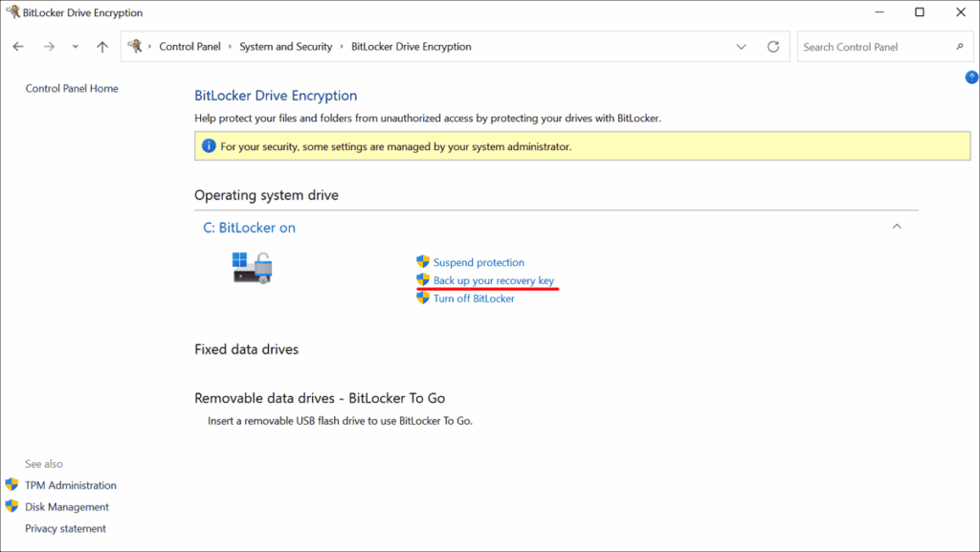Click the shield icon beside Suspend protection
Viewport: 980px width, 552px height.
click(423, 262)
